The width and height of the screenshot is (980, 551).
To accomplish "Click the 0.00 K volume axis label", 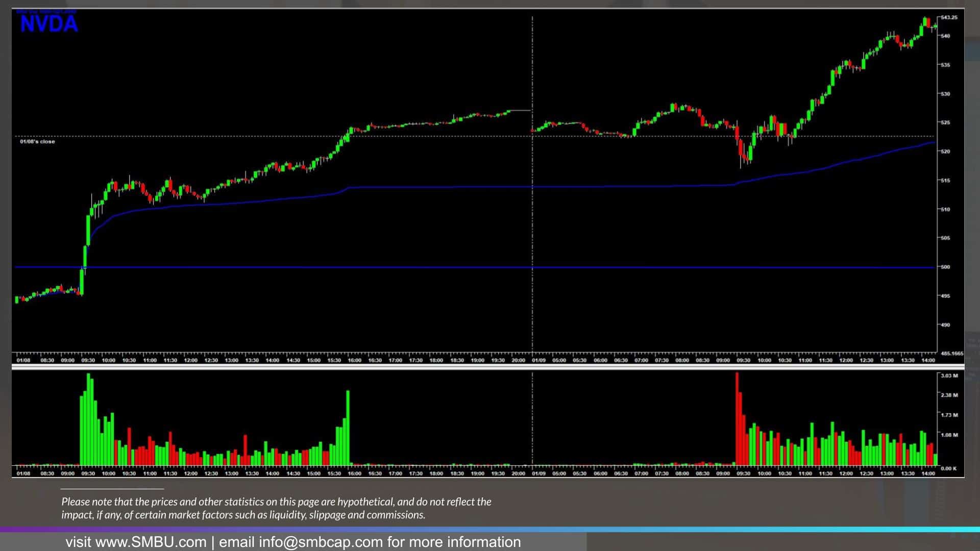I will (x=949, y=468).
